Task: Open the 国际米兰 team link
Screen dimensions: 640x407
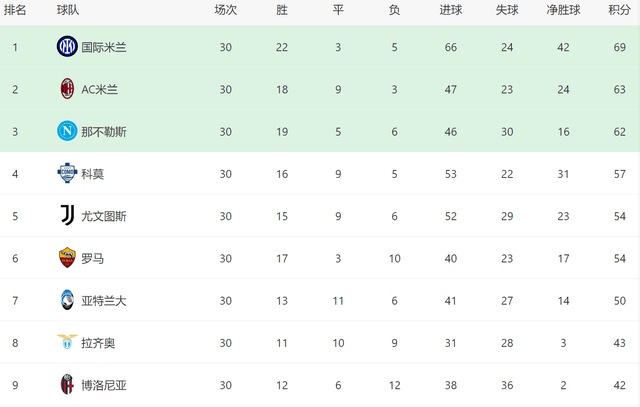Action: [x=104, y=47]
